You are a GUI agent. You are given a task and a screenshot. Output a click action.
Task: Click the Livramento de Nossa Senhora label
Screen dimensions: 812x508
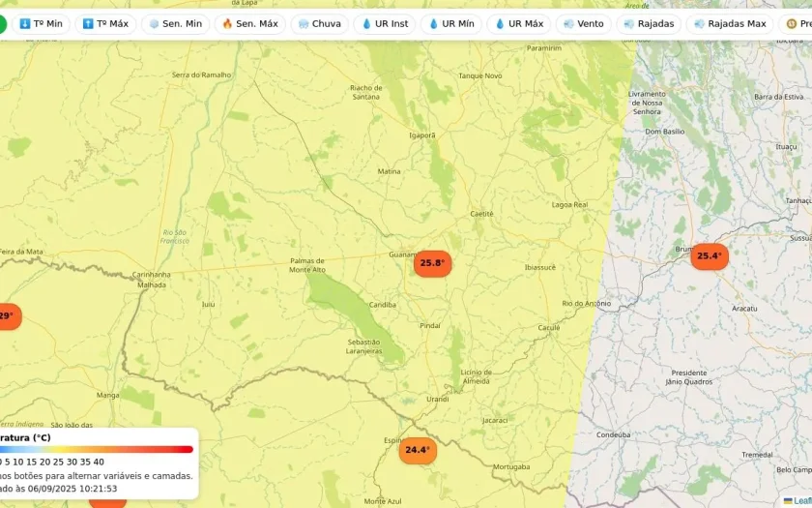647,103
